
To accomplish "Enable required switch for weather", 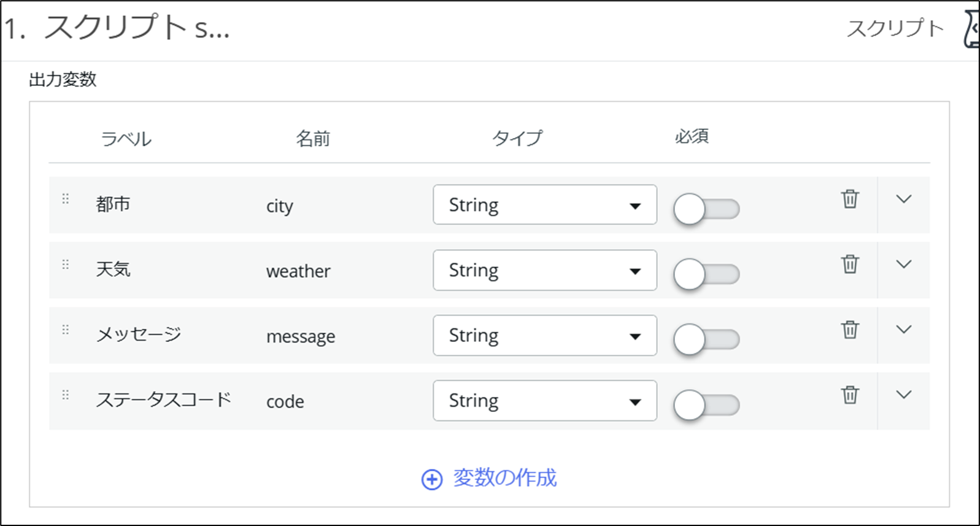I will click(x=706, y=274).
